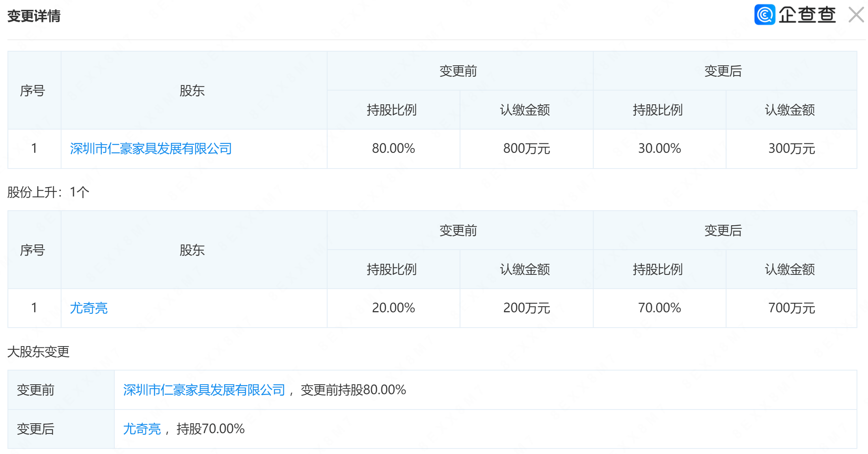Select the 70.00% cell in second table
The height and width of the screenshot is (454, 868).
click(x=659, y=308)
